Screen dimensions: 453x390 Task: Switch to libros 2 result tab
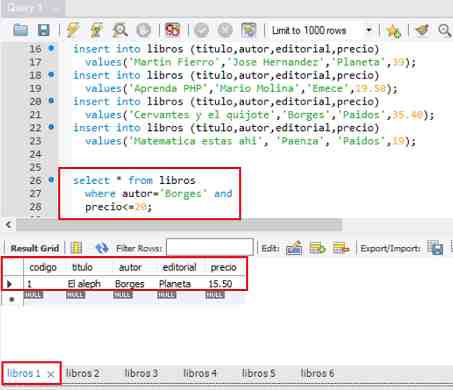[x=83, y=373]
